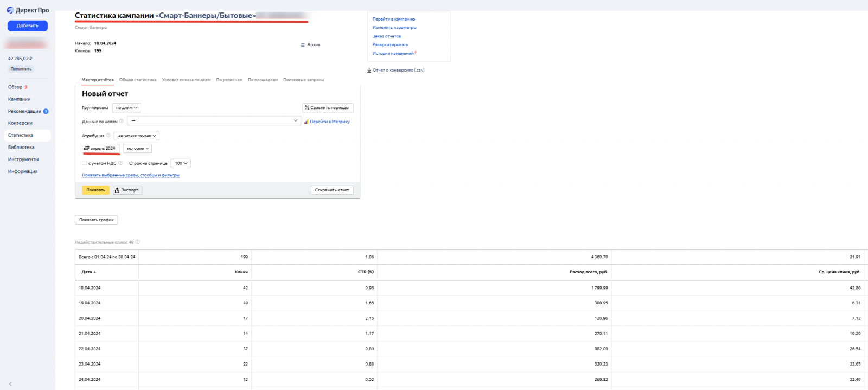Open the Разархивировать link

(390, 44)
